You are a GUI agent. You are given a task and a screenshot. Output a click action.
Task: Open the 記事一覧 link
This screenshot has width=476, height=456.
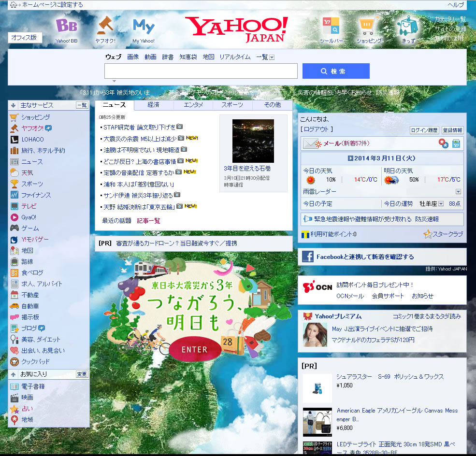(x=148, y=221)
